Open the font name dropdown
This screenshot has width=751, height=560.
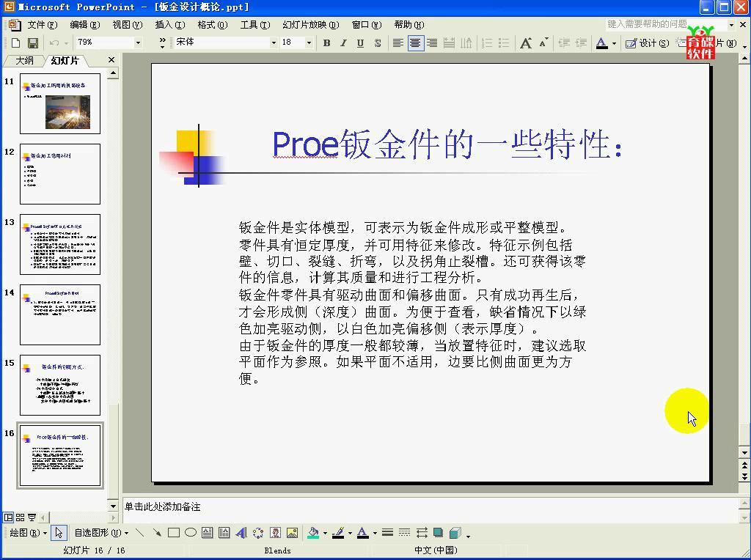(274, 43)
